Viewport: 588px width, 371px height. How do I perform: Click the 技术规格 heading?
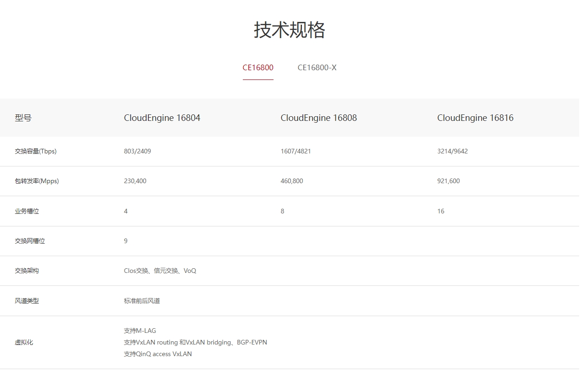pyautogui.click(x=289, y=30)
